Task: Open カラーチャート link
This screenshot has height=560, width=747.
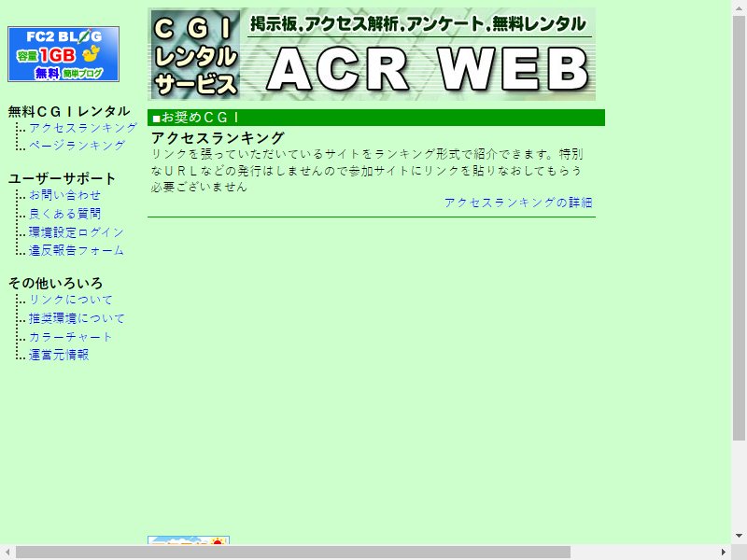Action: (71, 337)
